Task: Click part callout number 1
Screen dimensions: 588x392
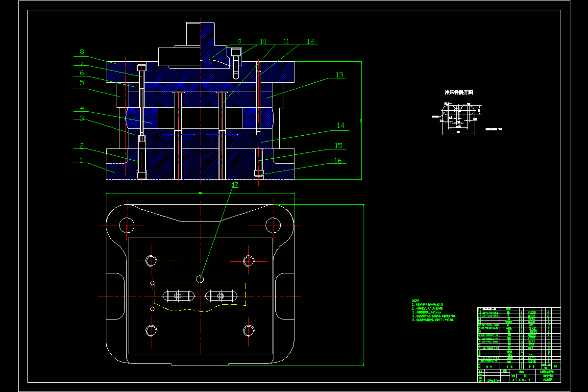Action: pyautogui.click(x=82, y=160)
